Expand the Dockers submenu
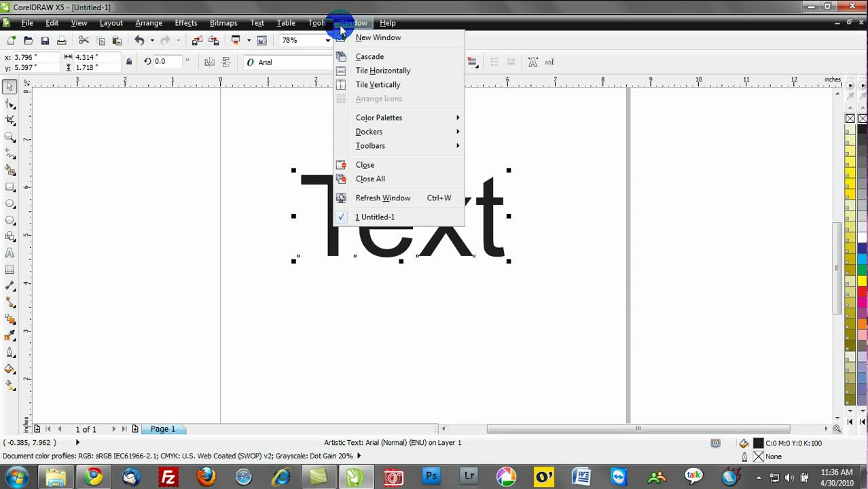Screen dimensions: 868x489 point(399,132)
